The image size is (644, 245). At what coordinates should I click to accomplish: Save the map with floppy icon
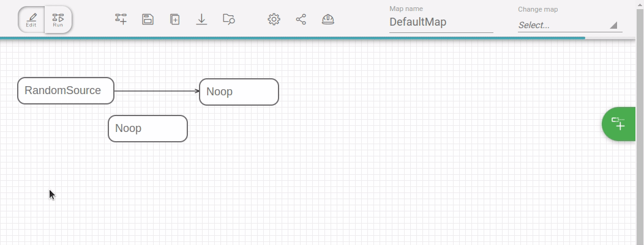pyautogui.click(x=148, y=19)
